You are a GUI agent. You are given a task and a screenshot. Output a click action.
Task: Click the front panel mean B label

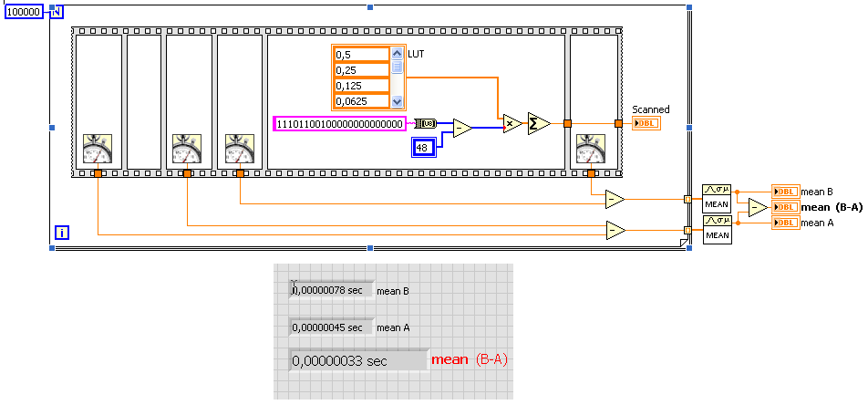[x=393, y=290]
